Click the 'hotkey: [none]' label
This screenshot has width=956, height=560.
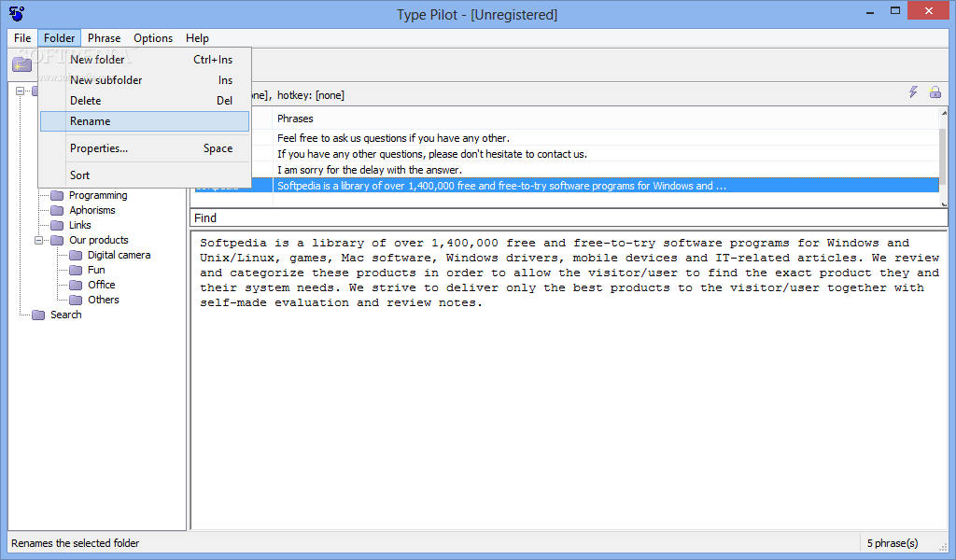pos(310,95)
